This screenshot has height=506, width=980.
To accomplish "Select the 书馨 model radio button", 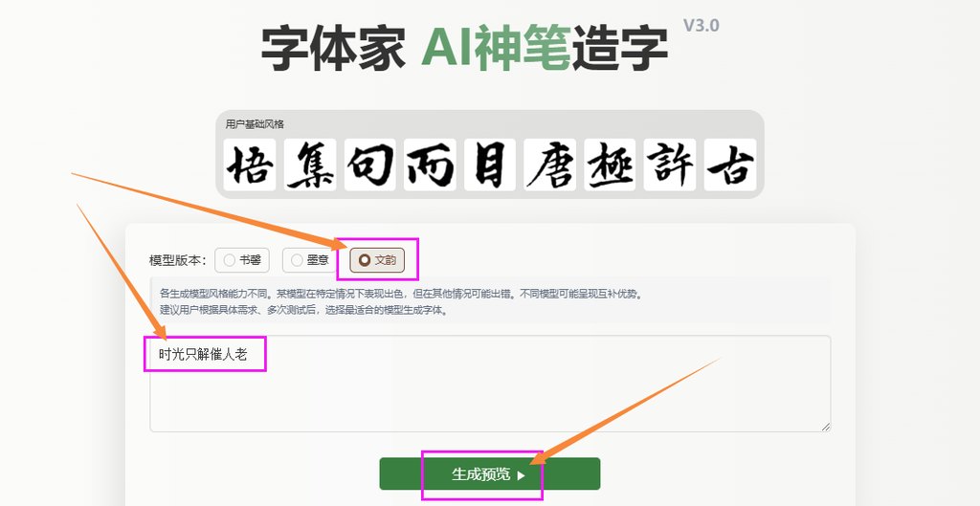I will (x=242, y=260).
